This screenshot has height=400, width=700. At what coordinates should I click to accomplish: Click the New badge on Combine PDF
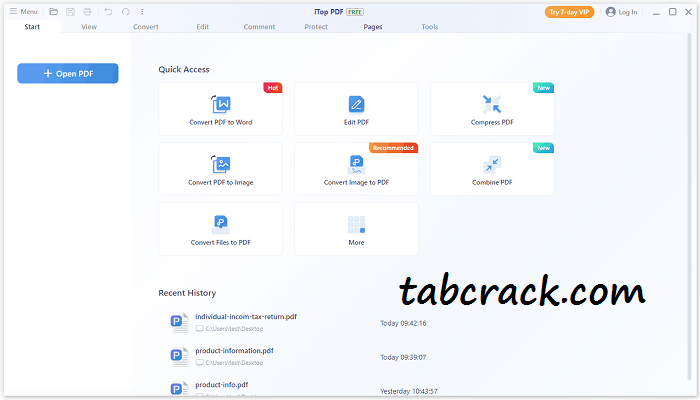pyautogui.click(x=543, y=148)
